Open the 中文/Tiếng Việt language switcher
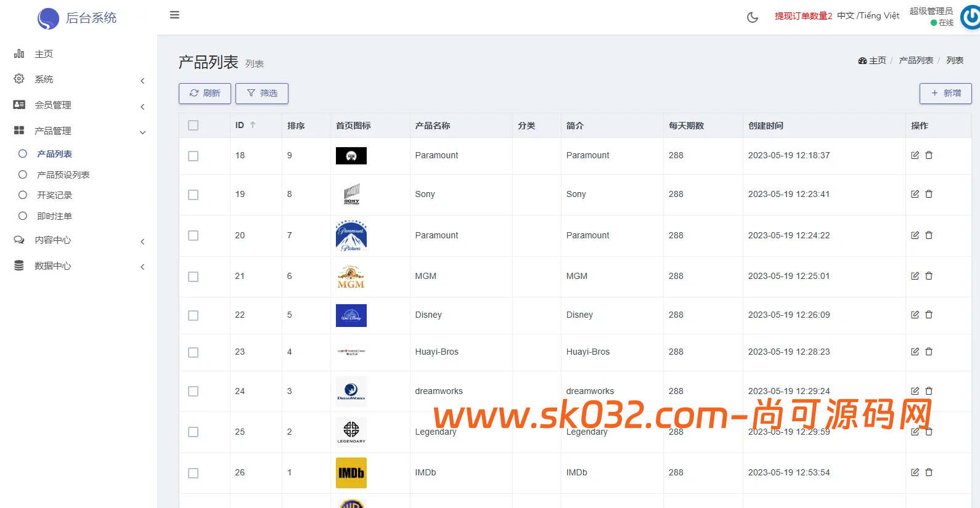The width and height of the screenshot is (980, 508). click(x=868, y=16)
